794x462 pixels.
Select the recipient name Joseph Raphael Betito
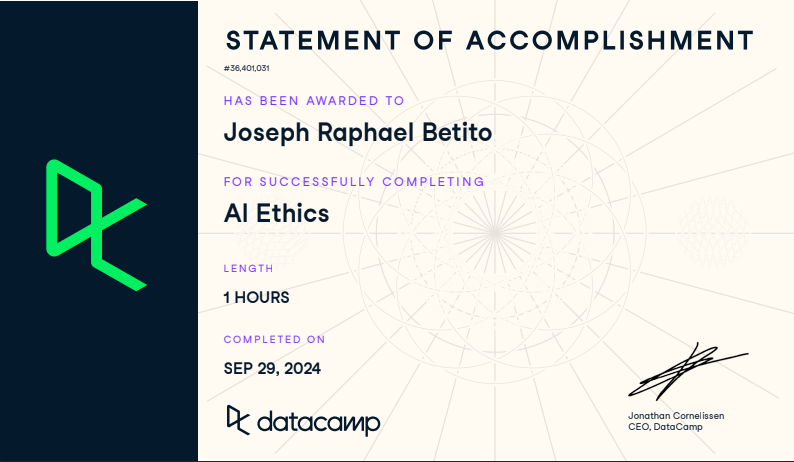pyautogui.click(x=357, y=132)
